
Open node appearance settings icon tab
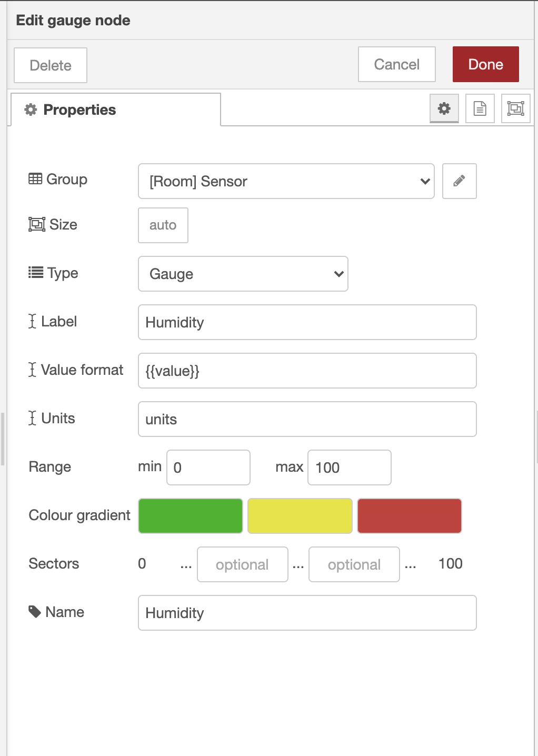click(x=515, y=108)
